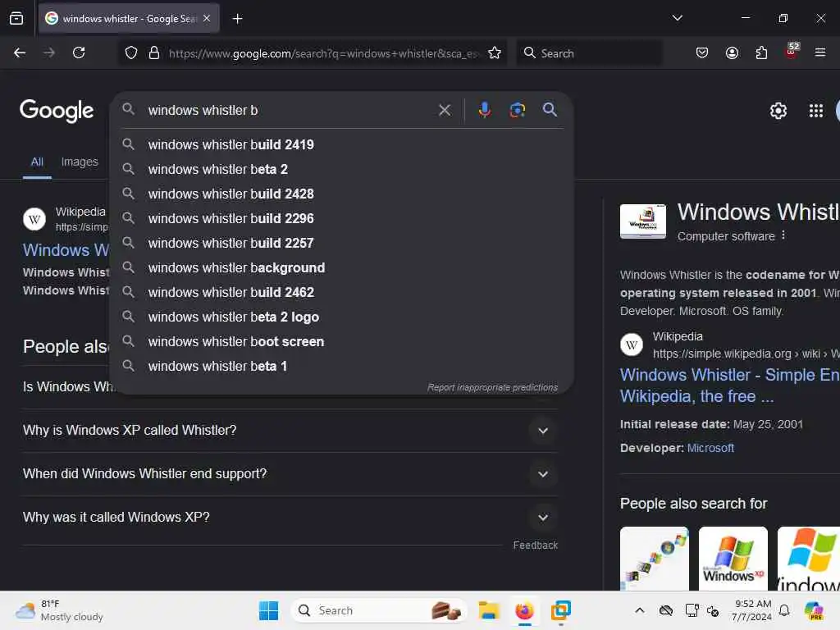Screen dimensions: 840x630
Task: Clear the Google search box text
Action: 444,110
